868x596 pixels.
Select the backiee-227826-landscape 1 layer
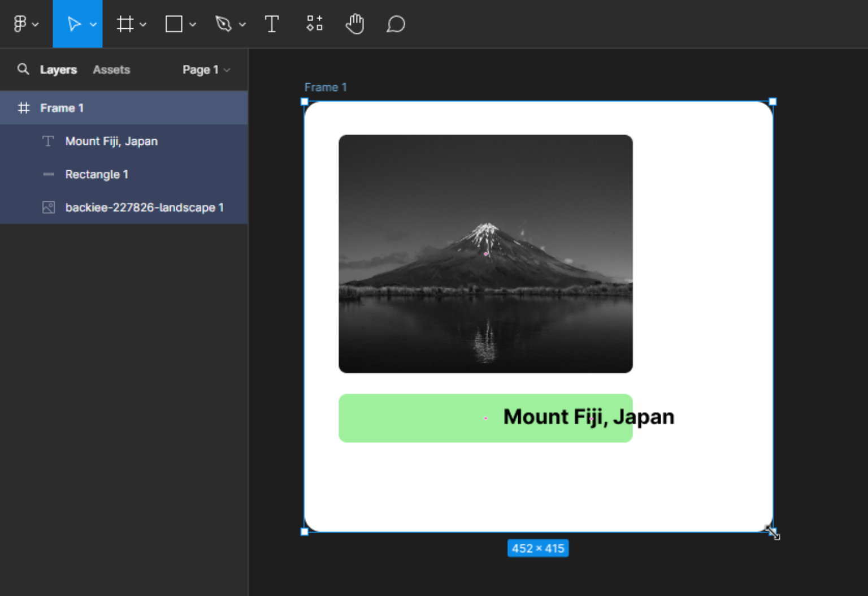[124, 208]
